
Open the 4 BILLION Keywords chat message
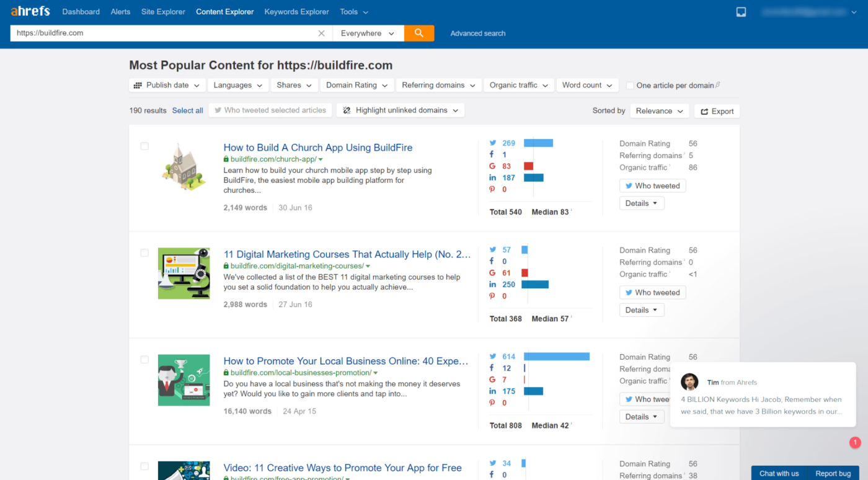tap(763, 394)
